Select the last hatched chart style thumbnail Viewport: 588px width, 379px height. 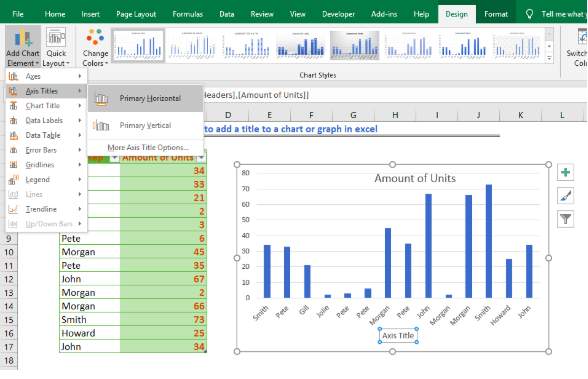(x=517, y=46)
